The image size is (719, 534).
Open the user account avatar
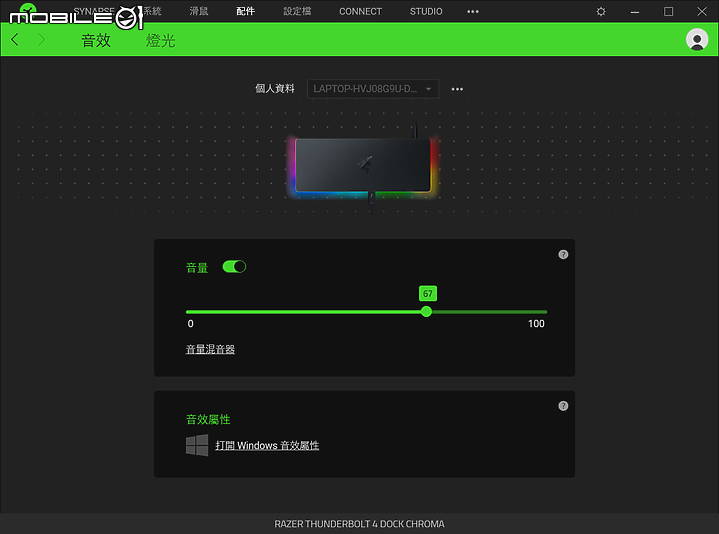(x=697, y=40)
